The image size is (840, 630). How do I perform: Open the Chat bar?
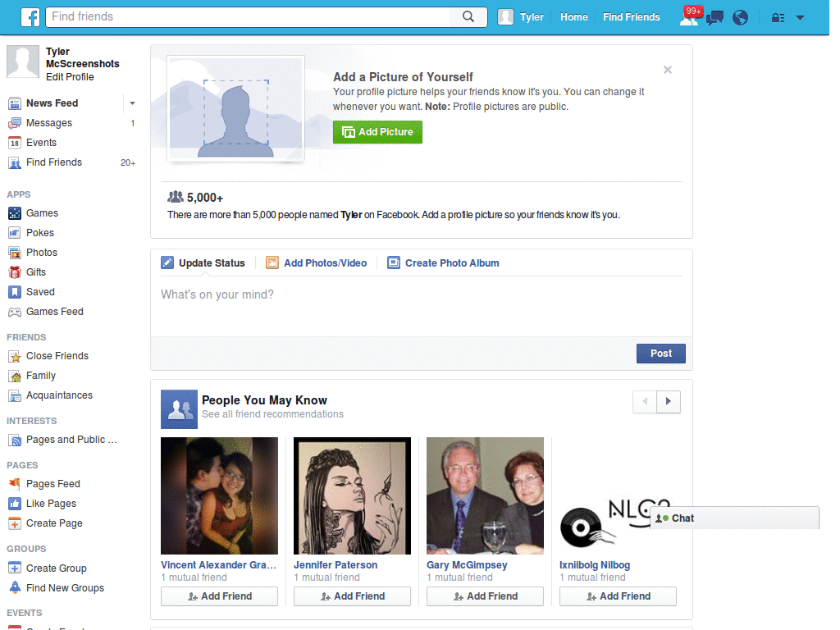(x=734, y=518)
